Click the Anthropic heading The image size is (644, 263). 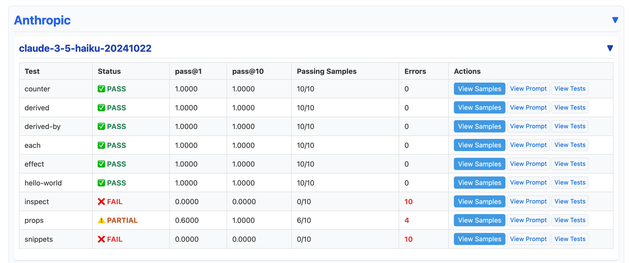(x=42, y=20)
